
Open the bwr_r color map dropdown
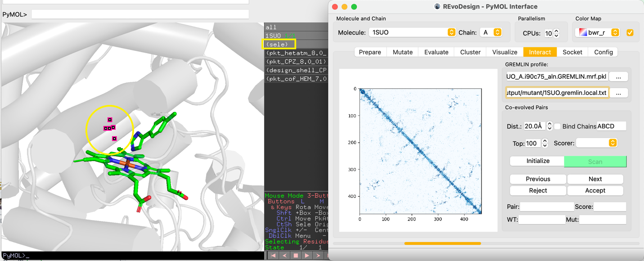point(599,32)
